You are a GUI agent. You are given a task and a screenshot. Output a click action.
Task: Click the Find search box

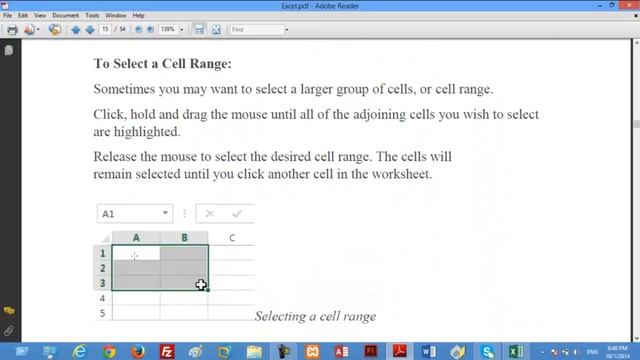coord(256,29)
